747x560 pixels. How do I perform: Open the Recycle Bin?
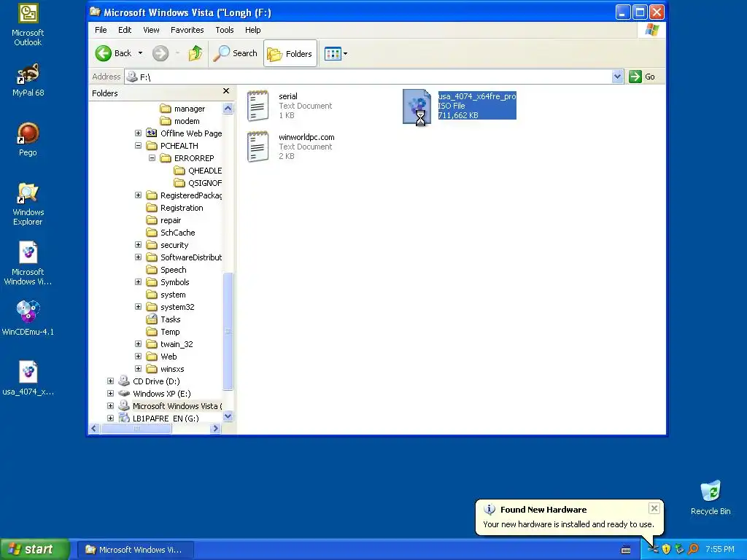tap(711, 498)
